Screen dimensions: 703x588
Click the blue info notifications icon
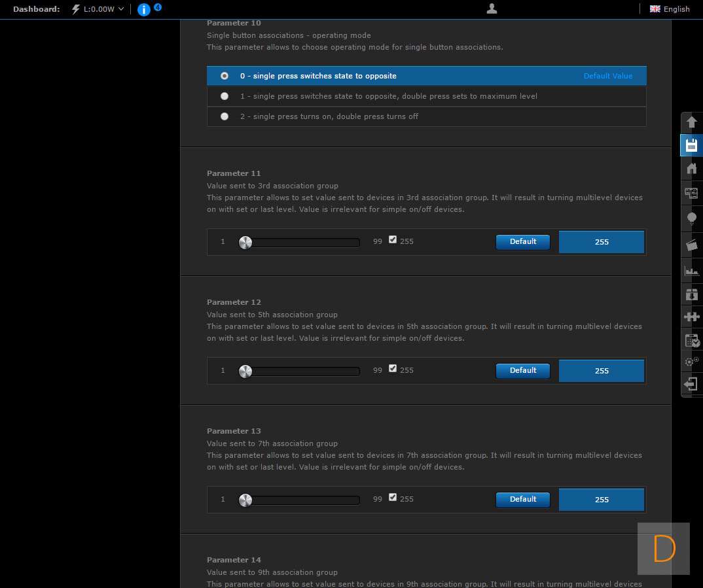[144, 10]
